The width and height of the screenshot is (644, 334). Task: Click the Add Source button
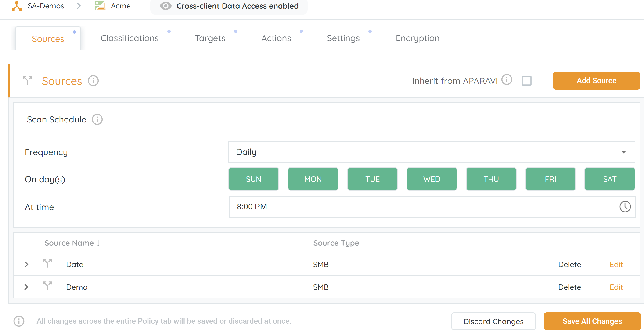596,81
